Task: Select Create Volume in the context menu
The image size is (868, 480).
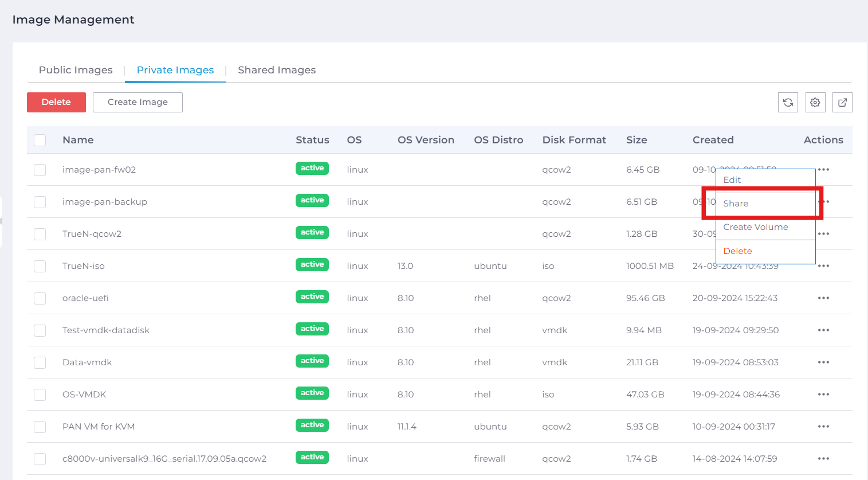Action: point(755,227)
